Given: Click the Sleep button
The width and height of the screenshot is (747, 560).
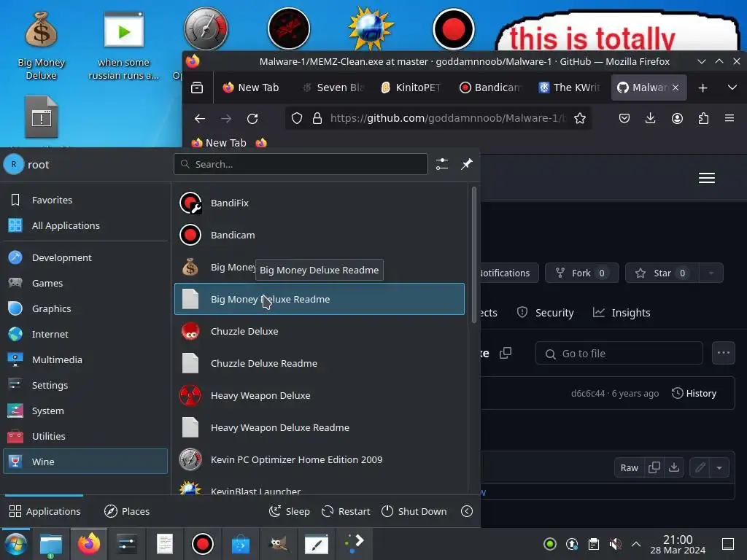Looking at the screenshot, I should tap(290, 511).
